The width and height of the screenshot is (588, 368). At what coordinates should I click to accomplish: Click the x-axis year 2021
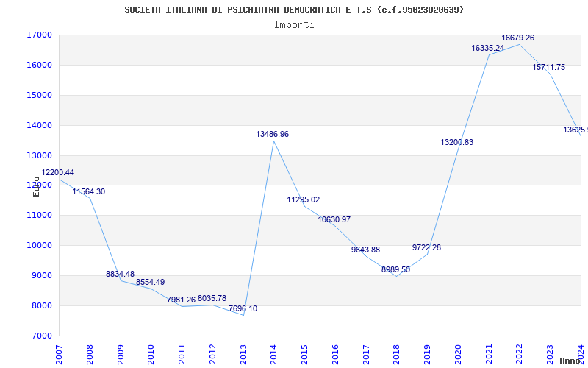pos(489,355)
